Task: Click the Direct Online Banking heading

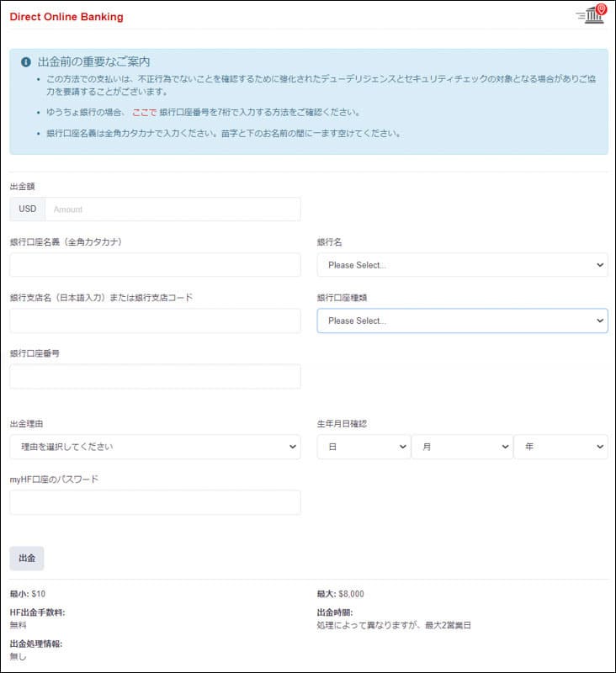Action: (x=66, y=17)
